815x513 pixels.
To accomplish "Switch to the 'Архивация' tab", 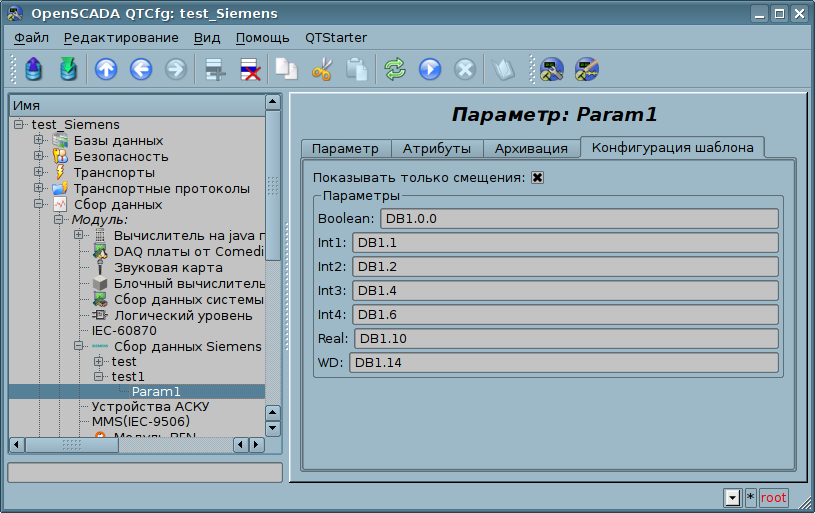I will pyautogui.click(x=531, y=148).
